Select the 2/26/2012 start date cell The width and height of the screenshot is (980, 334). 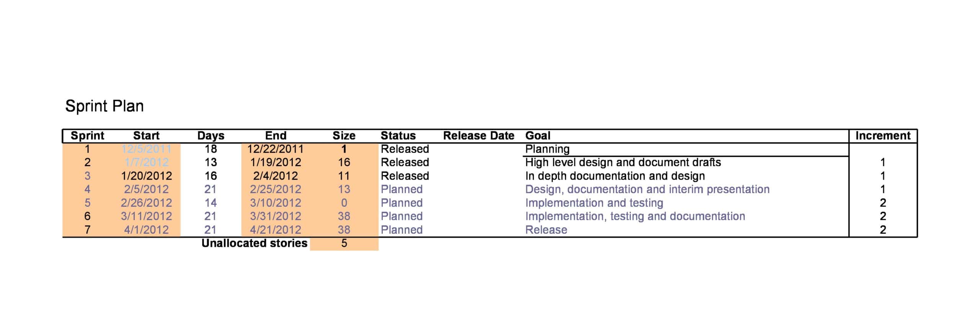point(146,203)
